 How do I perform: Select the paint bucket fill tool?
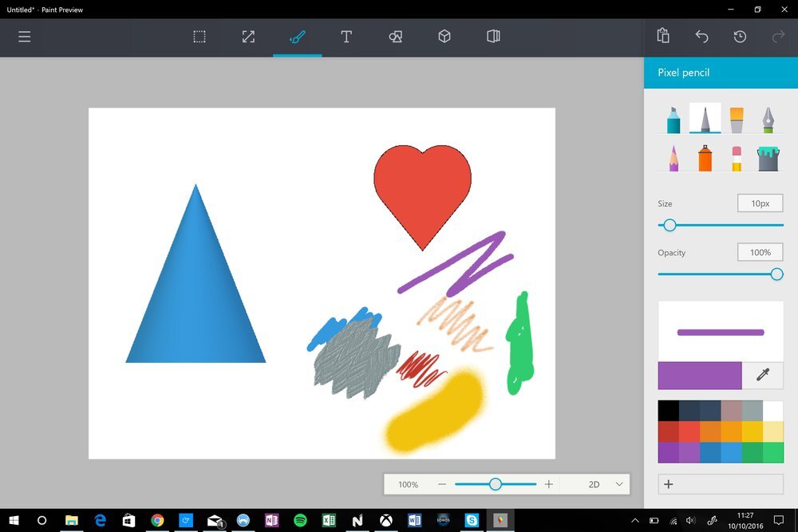click(767, 158)
